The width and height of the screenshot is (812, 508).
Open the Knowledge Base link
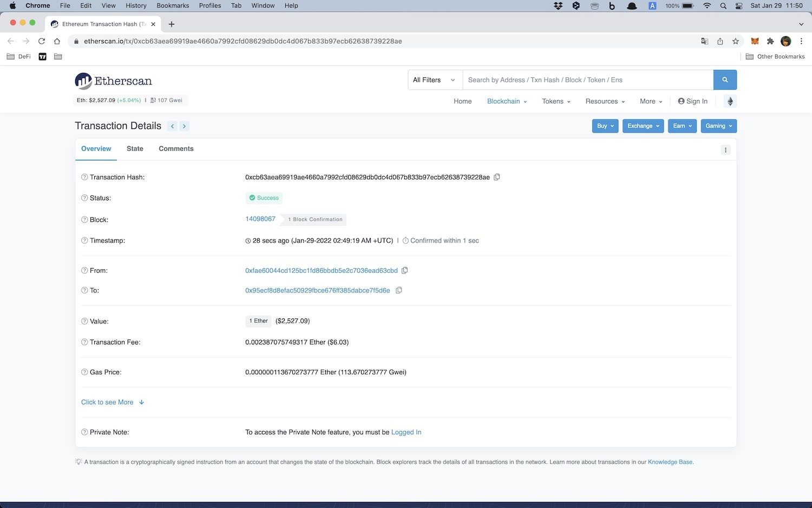click(x=670, y=462)
